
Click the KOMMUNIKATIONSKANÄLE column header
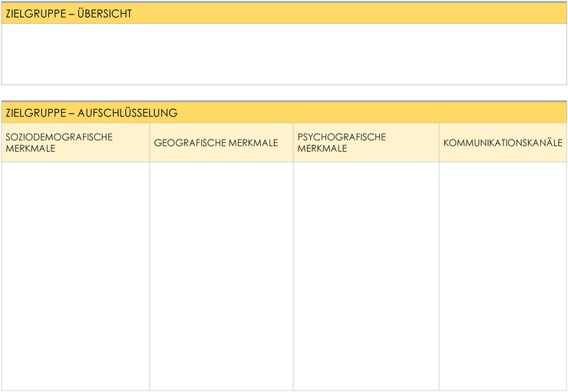point(503,143)
